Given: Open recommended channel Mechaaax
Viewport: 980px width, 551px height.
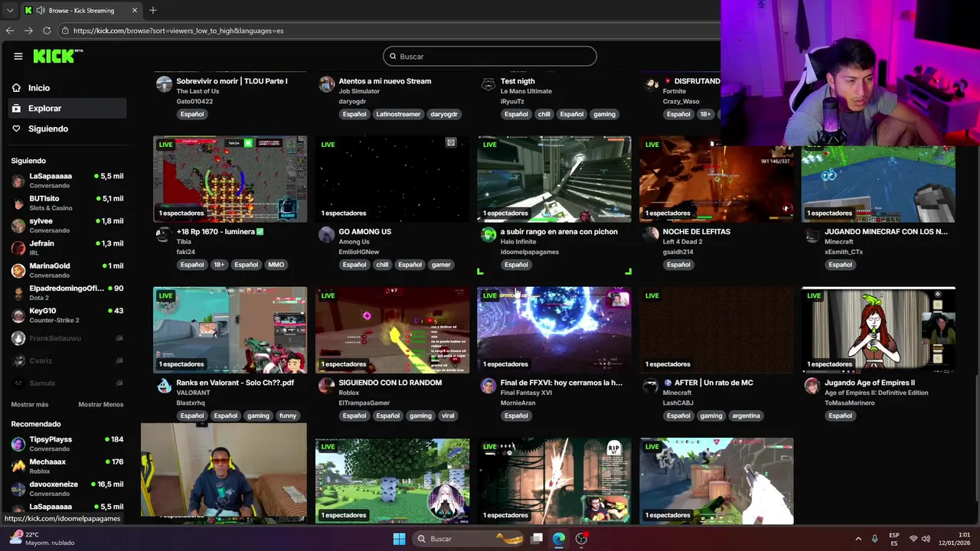Looking at the screenshot, I should pos(67,466).
